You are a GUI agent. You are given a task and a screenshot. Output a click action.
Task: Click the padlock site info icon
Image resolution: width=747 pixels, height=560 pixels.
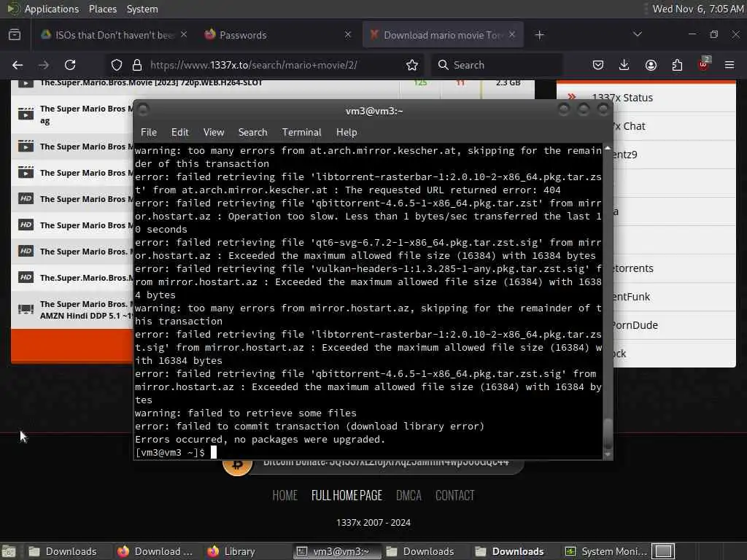[136, 65]
